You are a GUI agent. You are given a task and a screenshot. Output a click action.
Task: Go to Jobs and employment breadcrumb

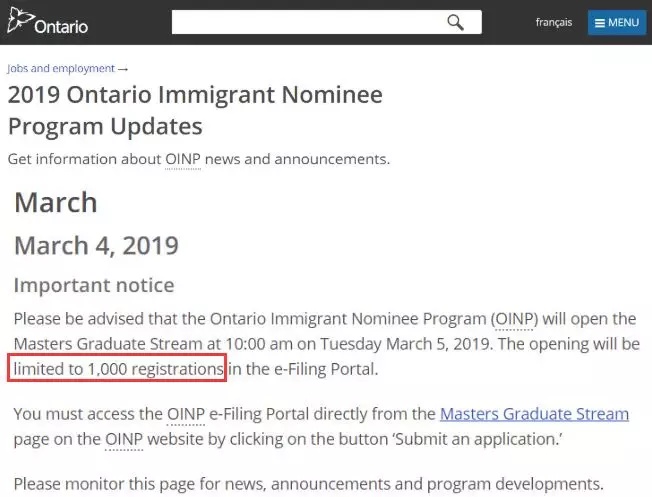tap(61, 68)
